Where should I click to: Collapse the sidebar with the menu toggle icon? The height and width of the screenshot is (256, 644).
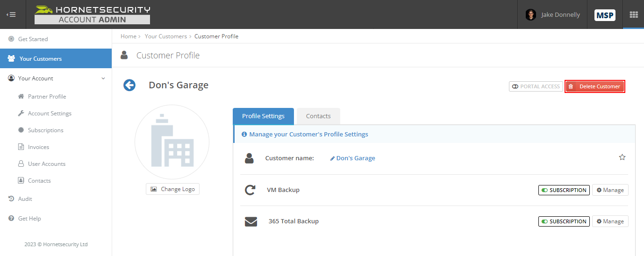coord(11,14)
